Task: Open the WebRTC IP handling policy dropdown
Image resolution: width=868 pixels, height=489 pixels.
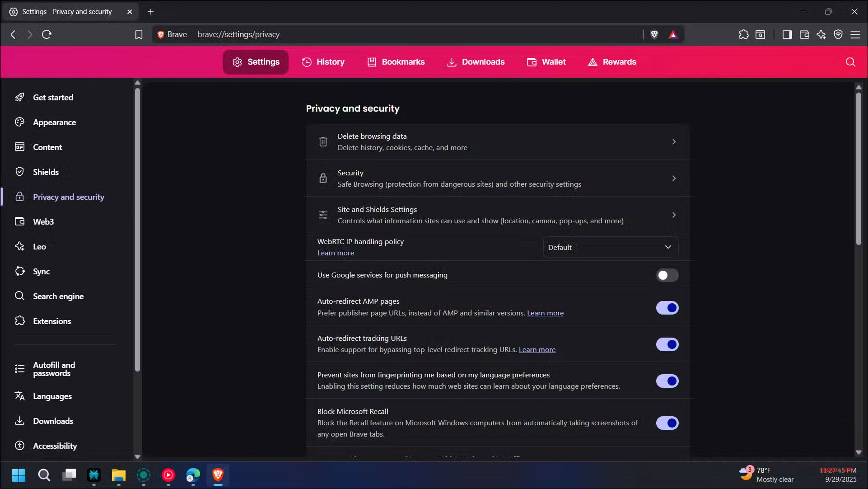Action: [610, 247]
